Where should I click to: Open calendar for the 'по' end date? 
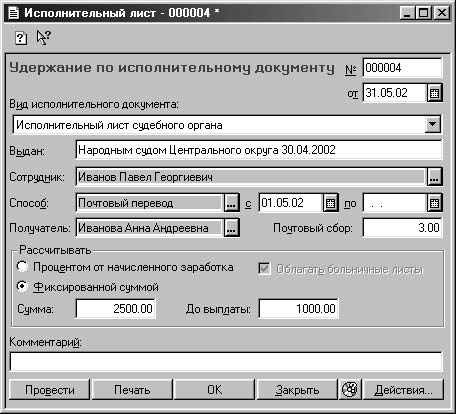coord(434,203)
